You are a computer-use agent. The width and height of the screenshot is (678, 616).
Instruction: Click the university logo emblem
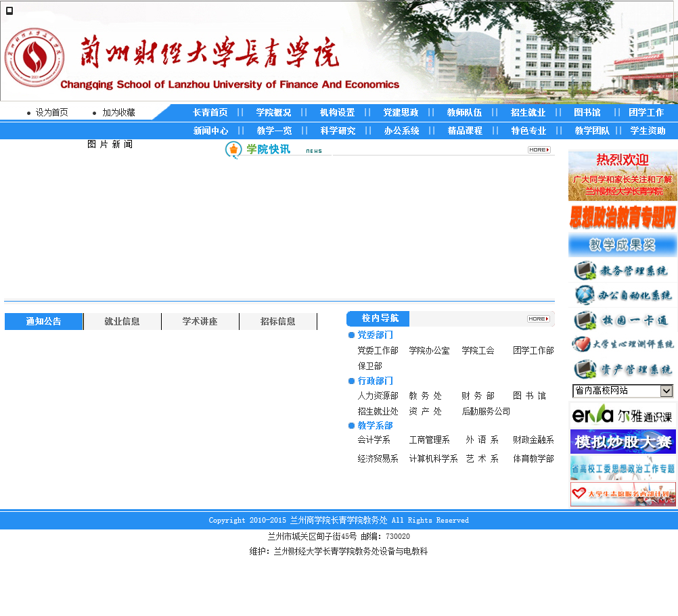tap(34, 57)
